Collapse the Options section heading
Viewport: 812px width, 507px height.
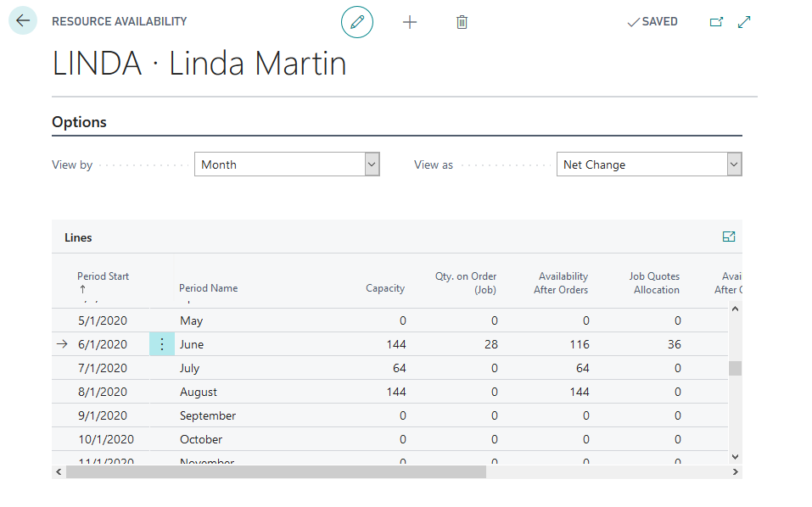80,122
